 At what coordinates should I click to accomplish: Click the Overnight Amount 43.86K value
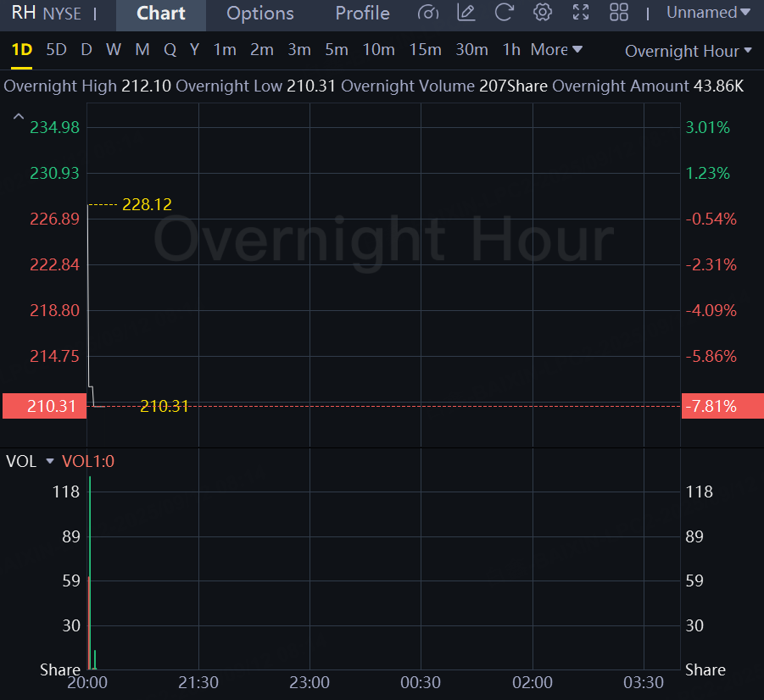(719, 86)
